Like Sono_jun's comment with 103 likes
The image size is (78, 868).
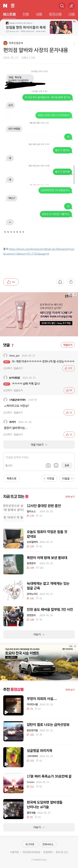[68, 368]
